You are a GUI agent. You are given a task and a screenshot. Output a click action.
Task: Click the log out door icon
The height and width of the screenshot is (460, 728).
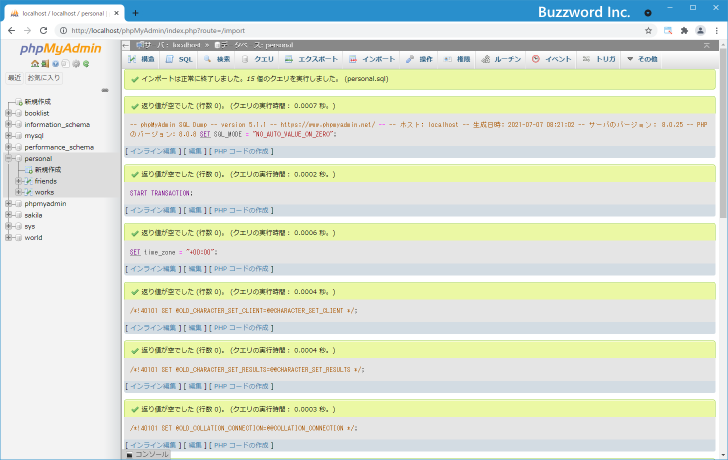(x=45, y=64)
